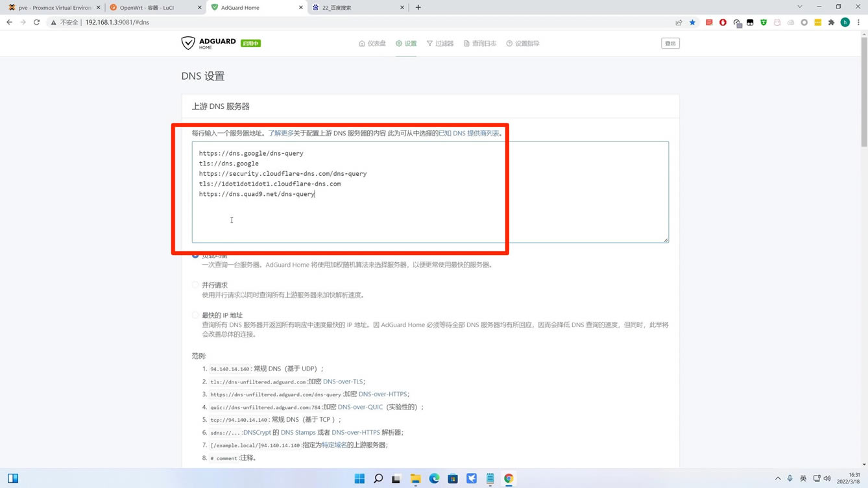Click the share page icon in address bar
Screen dimensions: 868x488
pyautogui.click(x=679, y=23)
